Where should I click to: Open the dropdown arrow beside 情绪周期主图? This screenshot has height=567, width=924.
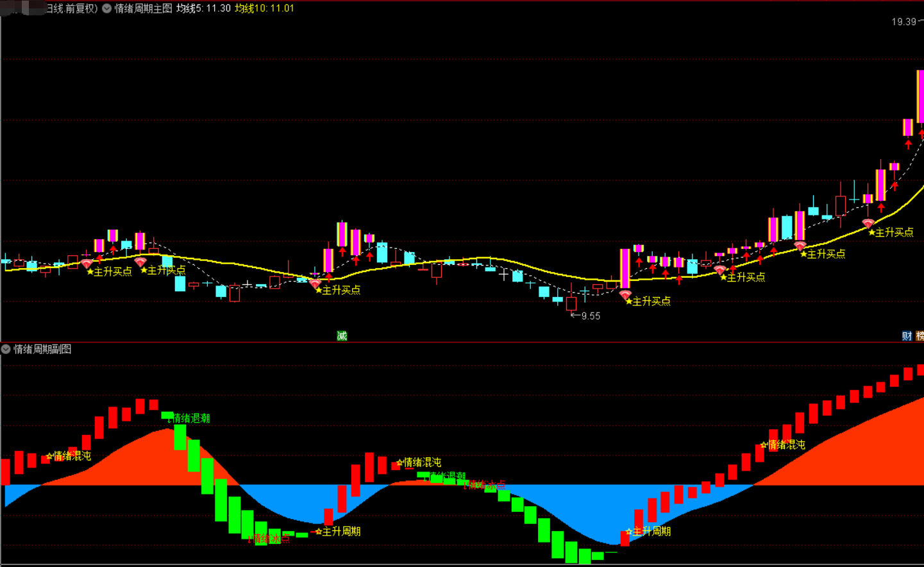[107, 8]
